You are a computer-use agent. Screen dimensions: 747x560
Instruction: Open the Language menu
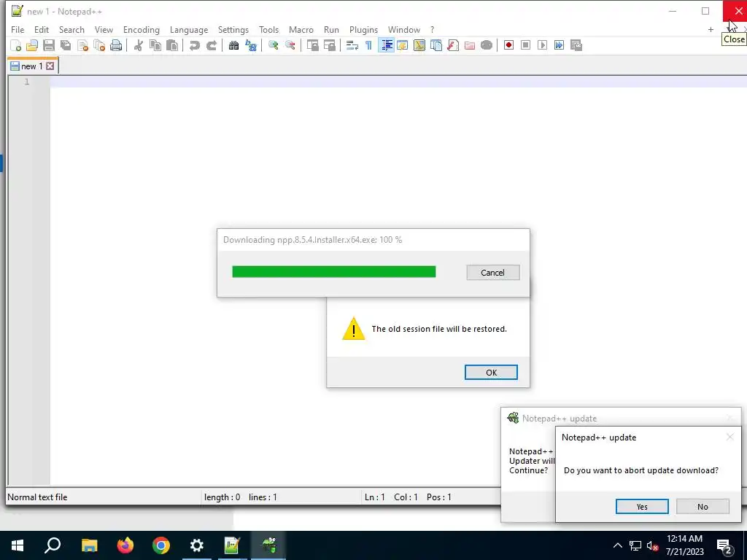pos(189,29)
